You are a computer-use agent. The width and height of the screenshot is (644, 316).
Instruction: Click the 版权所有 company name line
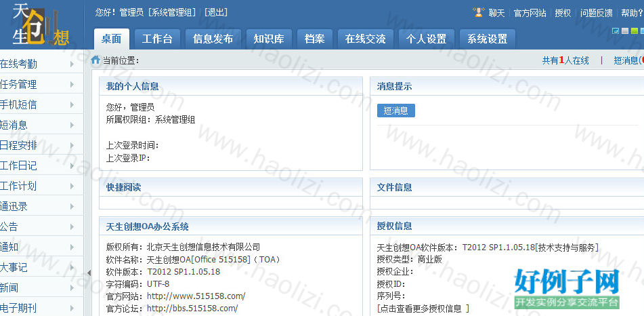coord(184,247)
